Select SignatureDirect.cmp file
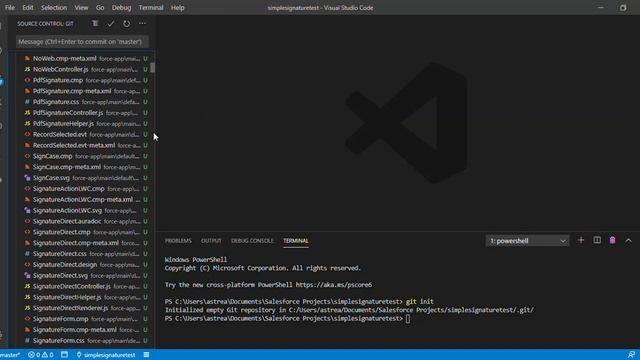This screenshot has height=360, width=640. [x=82, y=232]
